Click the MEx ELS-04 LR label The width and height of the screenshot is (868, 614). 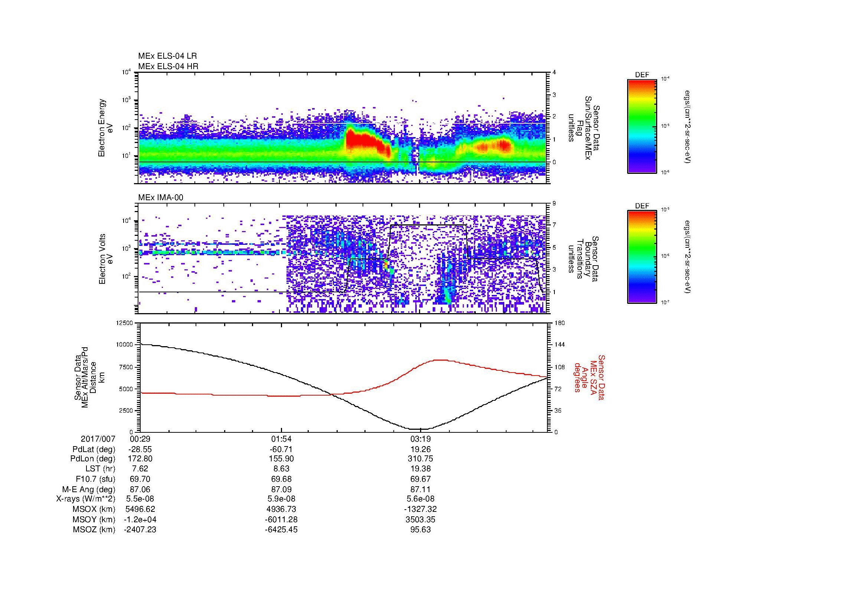click(167, 56)
